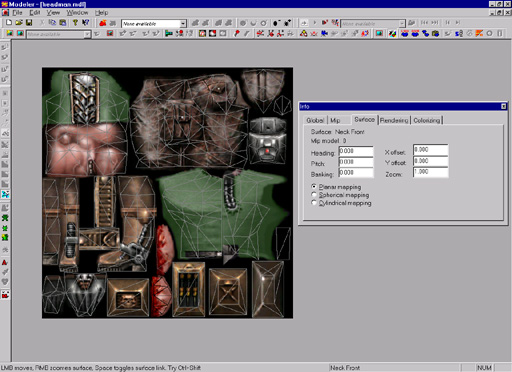Click the pink face texture region
The width and height of the screenshot is (512, 372).
click(x=86, y=149)
